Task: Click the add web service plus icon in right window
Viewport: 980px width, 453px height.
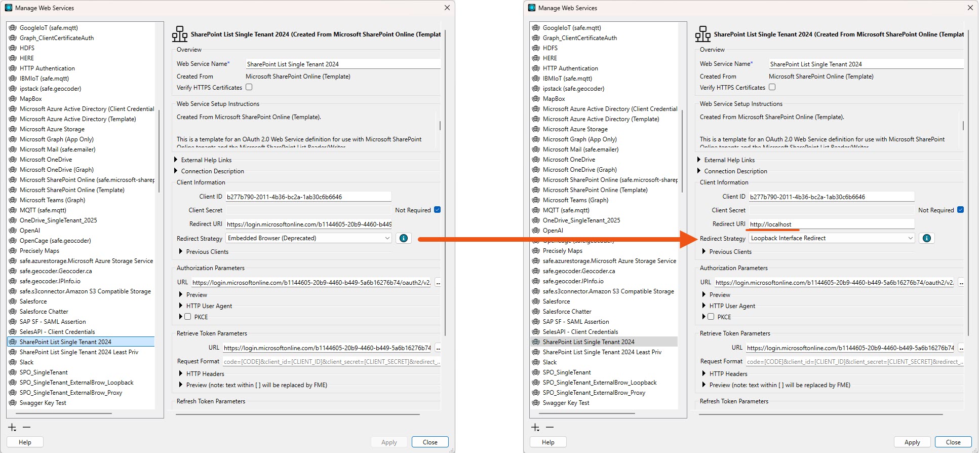Action: tap(535, 428)
